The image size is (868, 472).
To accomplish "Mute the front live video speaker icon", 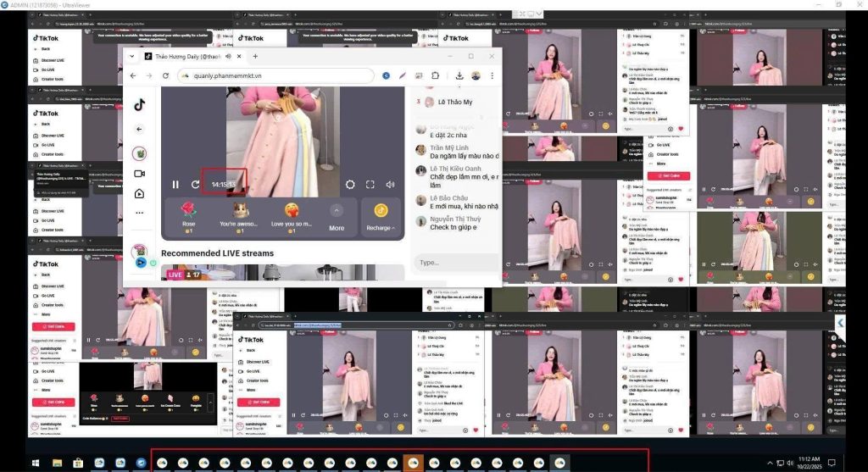I will (390, 185).
